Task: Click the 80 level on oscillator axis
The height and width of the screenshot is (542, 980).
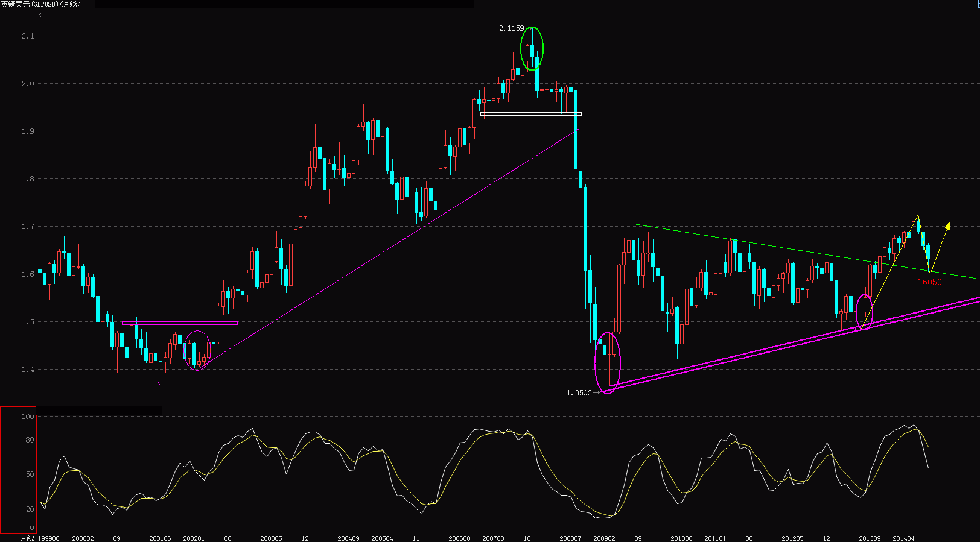Action: [x=30, y=440]
